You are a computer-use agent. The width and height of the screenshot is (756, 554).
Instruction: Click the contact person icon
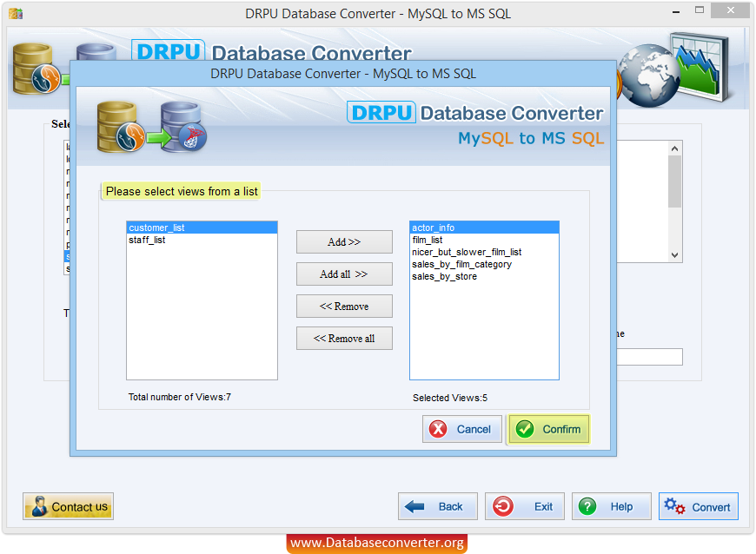pos(38,506)
